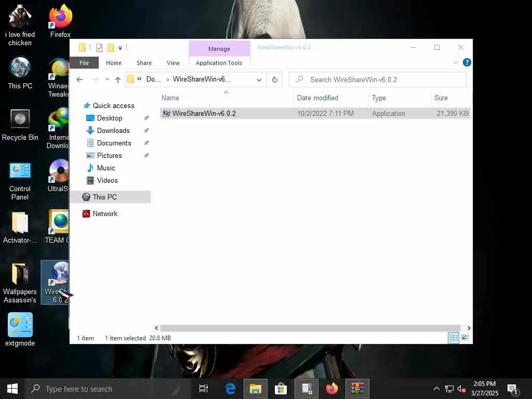The image size is (532, 399).
Task: Select the Activator folder on desktop
Action: click(x=20, y=228)
